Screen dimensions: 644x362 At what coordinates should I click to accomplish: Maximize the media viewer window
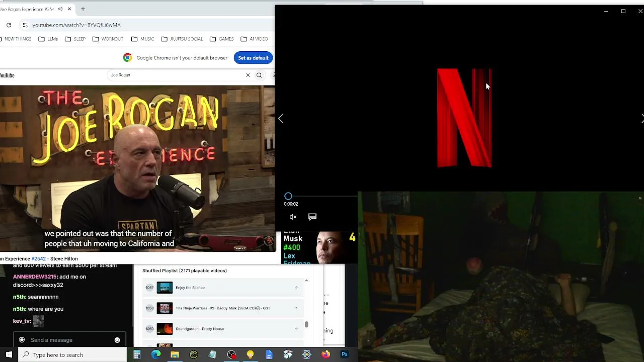(623, 11)
